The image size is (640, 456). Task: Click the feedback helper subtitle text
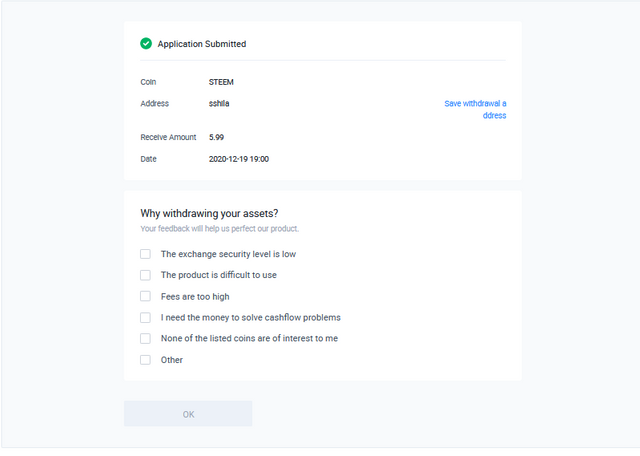[x=220, y=229]
